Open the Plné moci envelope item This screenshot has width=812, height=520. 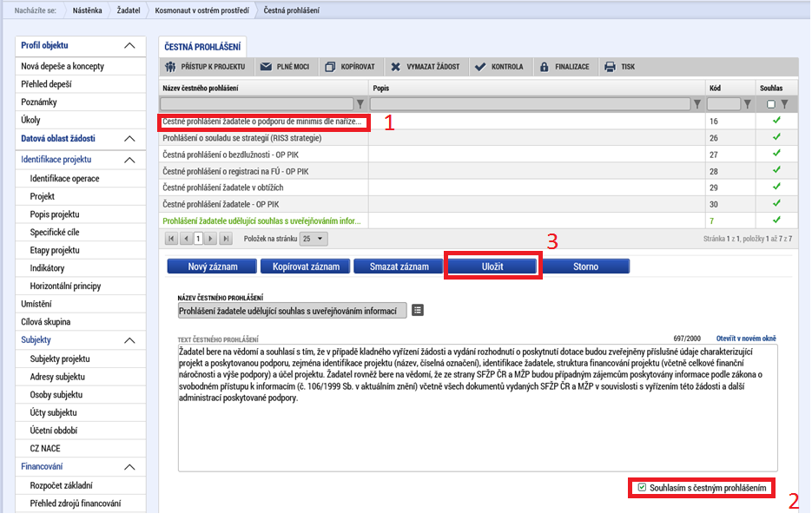coord(285,67)
